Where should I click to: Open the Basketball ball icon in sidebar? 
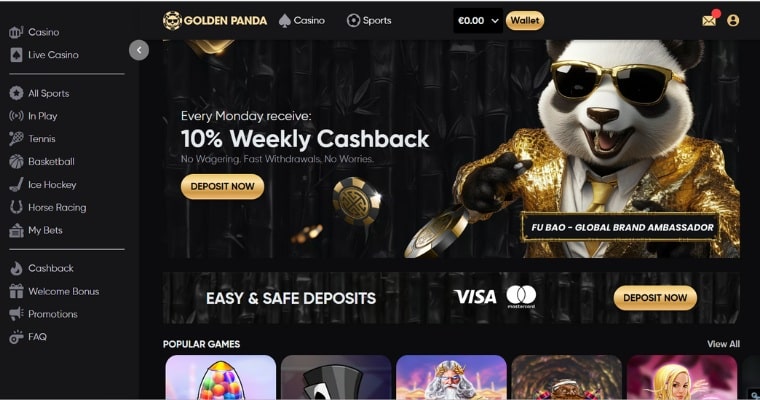point(16,161)
